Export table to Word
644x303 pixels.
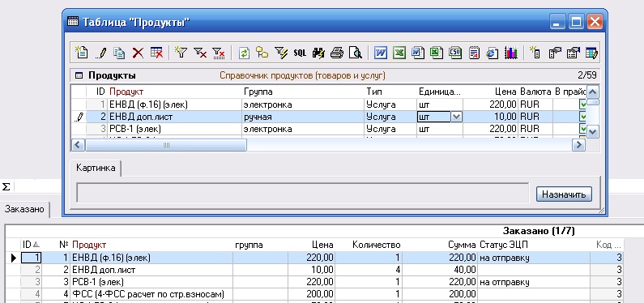[x=380, y=53]
